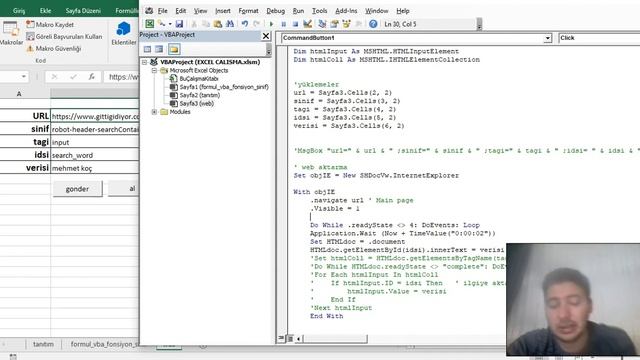This screenshot has width=640, height=360.
Task: Toggle Design Mode icon in toolbar
Action: 307,24
